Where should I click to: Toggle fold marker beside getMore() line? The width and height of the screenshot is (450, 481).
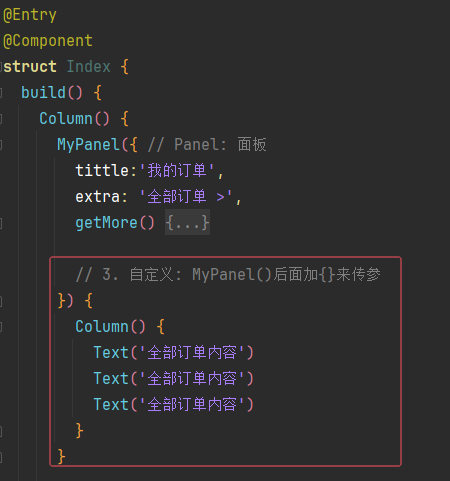point(1,223)
